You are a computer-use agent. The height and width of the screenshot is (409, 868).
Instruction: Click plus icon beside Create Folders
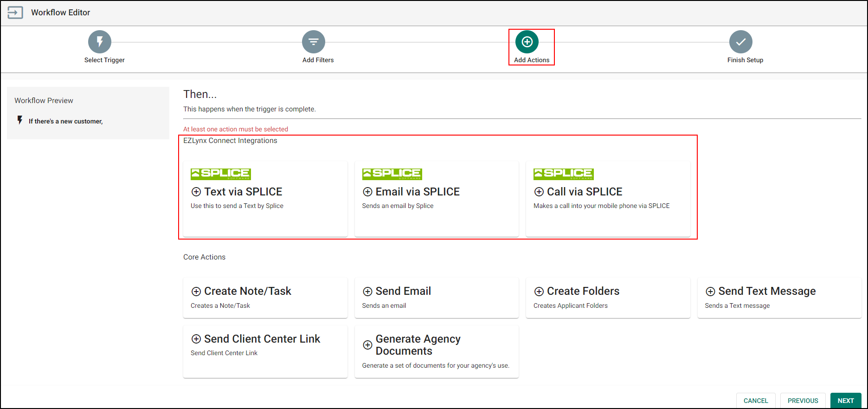click(539, 292)
